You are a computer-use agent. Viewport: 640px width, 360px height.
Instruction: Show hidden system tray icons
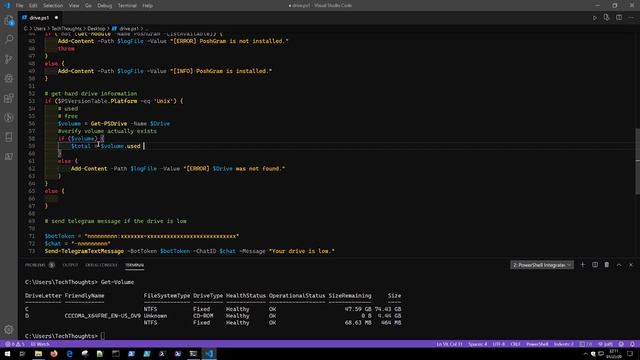[585, 353]
